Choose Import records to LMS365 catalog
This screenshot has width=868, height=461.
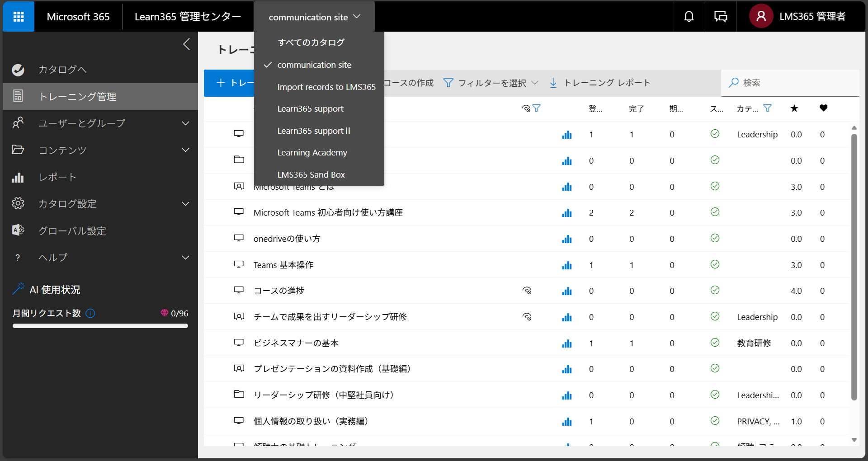(319, 87)
